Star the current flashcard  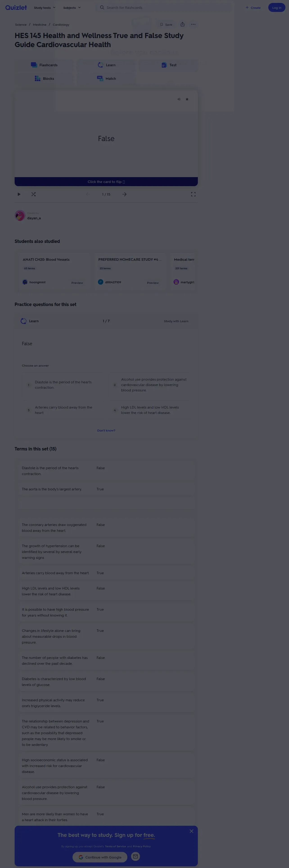[187, 99]
